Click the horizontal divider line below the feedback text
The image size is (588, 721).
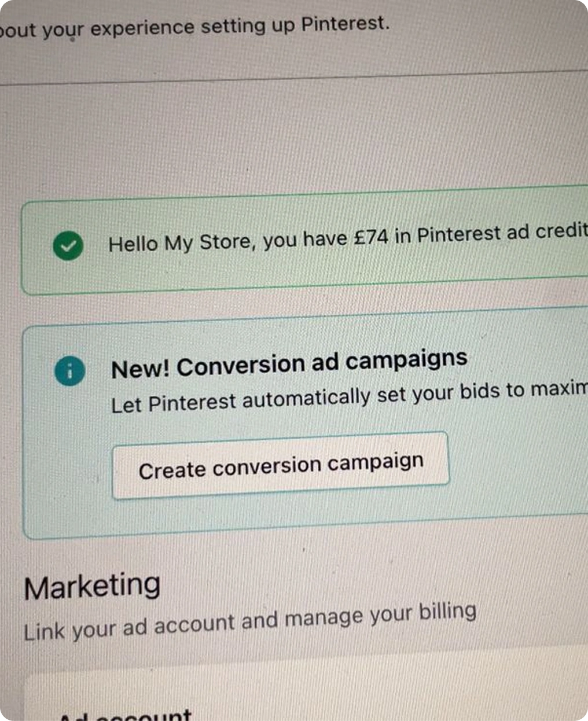(x=289, y=79)
